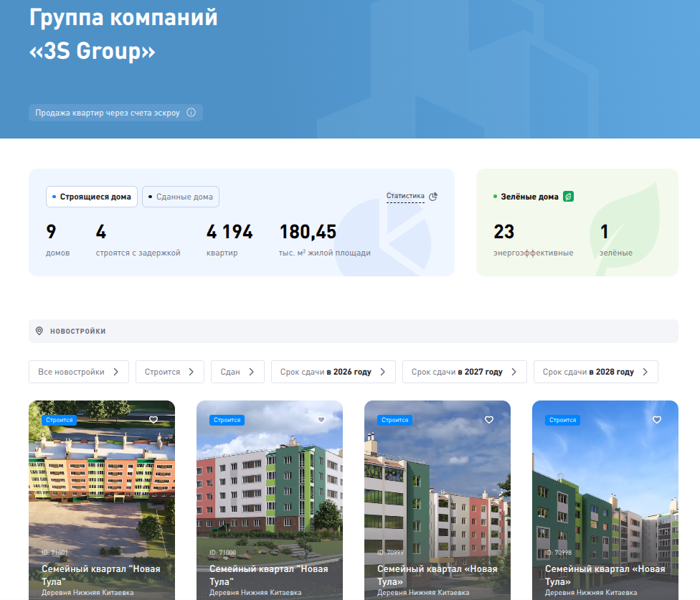Select the Все новостройки filter
The image size is (700, 600).
click(x=79, y=372)
